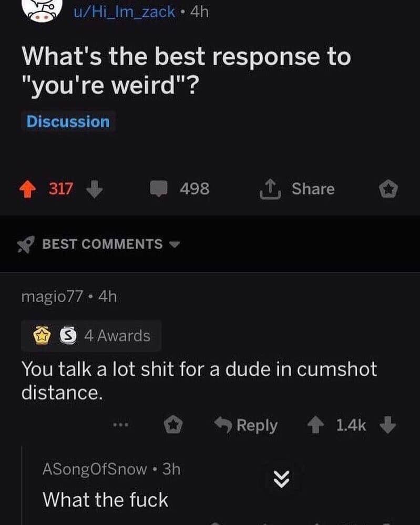This screenshot has width=420, height=525.
Task: Tap the Share icon on the post
Action: (x=270, y=189)
